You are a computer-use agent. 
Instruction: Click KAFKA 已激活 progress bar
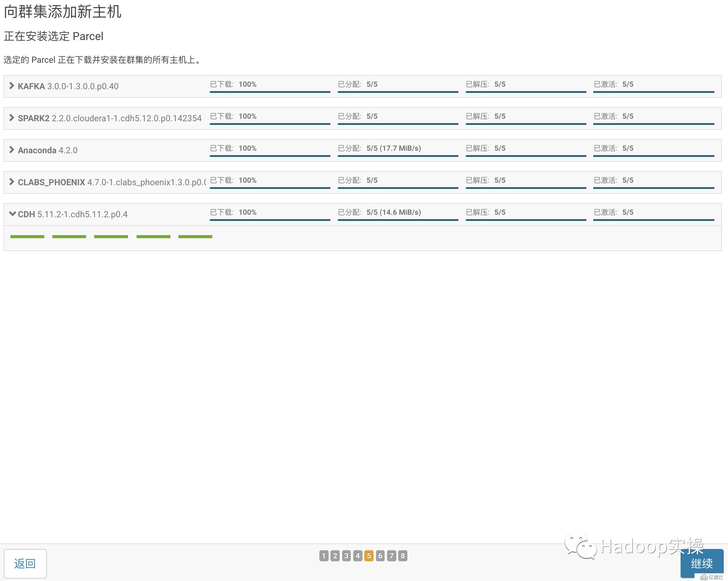click(654, 92)
